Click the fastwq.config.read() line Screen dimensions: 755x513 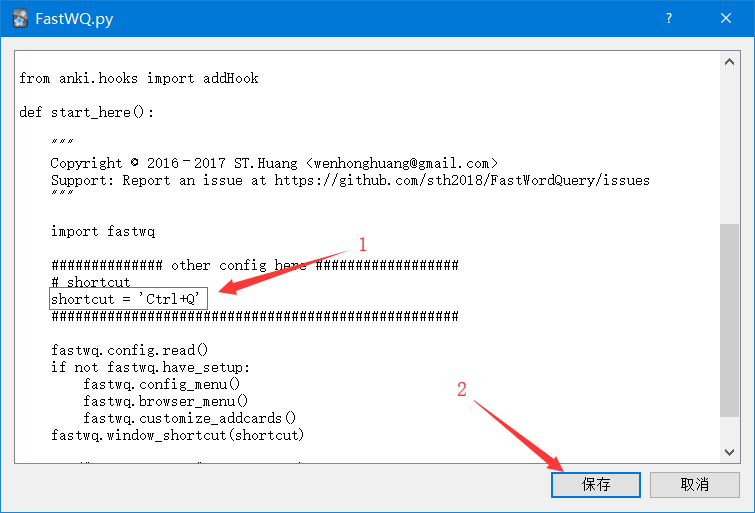tap(129, 350)
